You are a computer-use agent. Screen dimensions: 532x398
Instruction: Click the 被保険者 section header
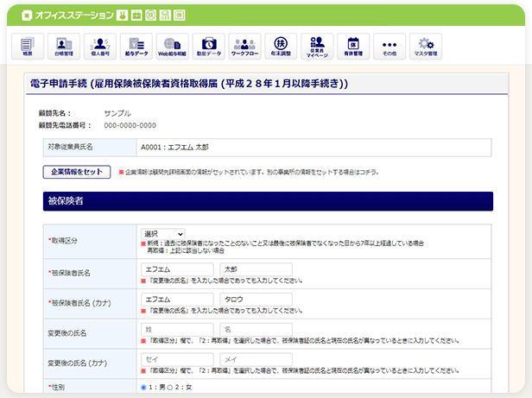(268, 201)
